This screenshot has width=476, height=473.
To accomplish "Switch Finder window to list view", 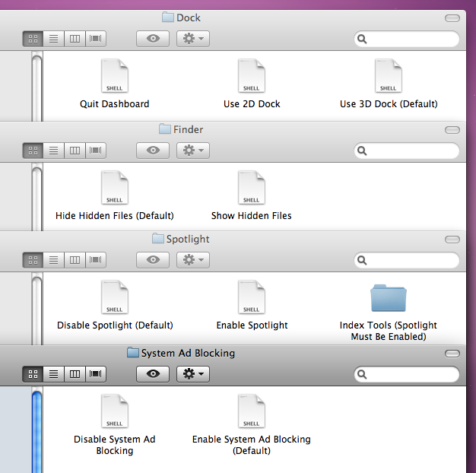I will 54,151.
